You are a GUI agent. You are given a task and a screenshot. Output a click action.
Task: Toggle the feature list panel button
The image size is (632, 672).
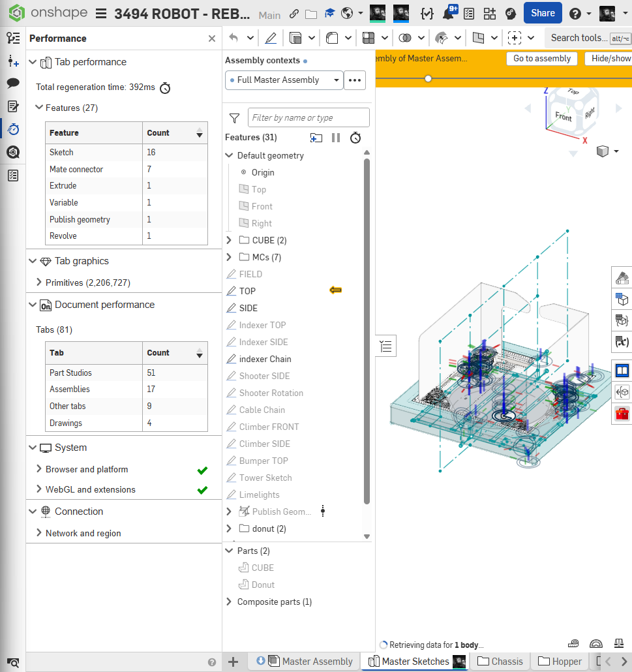(386, 346)
